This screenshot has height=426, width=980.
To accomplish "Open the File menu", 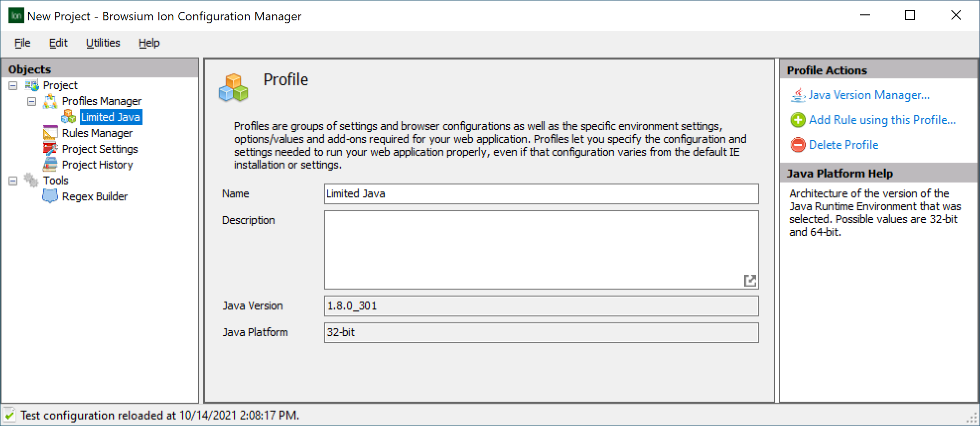I will point(22,43).
